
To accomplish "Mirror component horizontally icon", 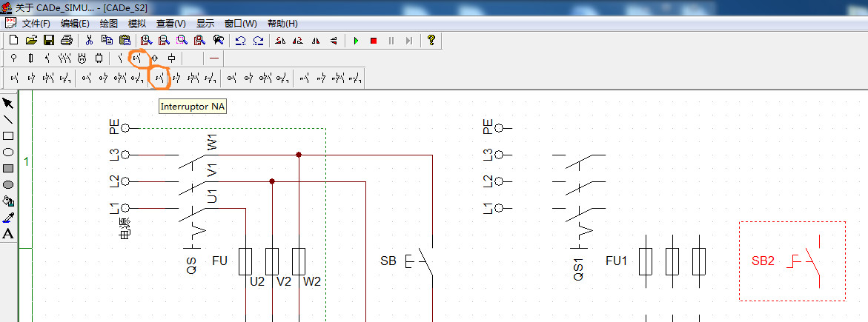I will [316, 41].
